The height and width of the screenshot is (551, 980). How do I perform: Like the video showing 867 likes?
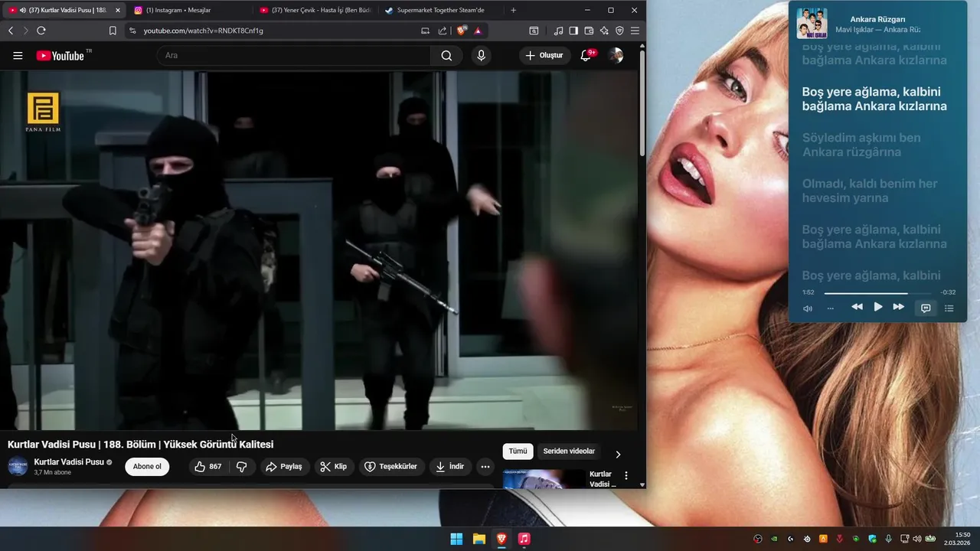point(208,466)
